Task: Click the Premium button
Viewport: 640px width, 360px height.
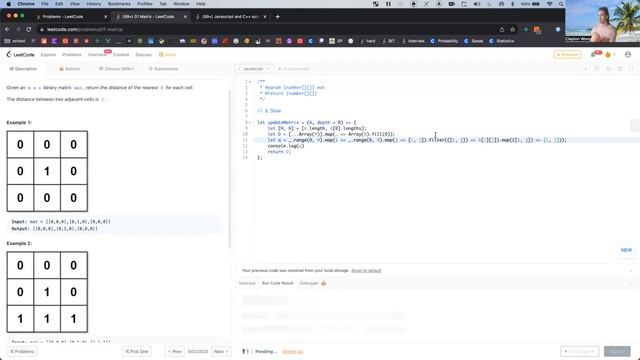Action: click(567, 54)
